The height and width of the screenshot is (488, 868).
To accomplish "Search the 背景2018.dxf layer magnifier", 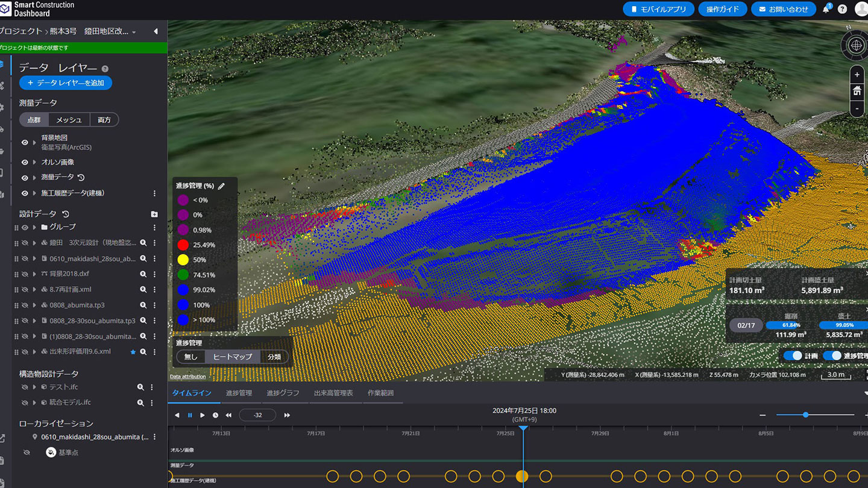I will pos(143,274).
